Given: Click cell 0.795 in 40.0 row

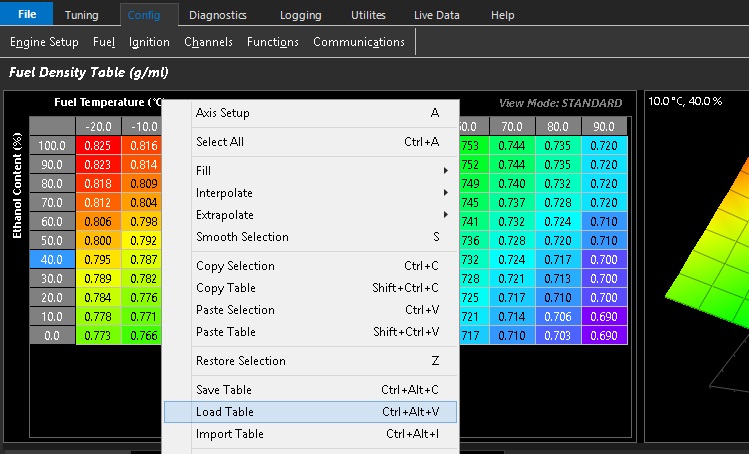Looking at the screenshot, I should (98, 259).
